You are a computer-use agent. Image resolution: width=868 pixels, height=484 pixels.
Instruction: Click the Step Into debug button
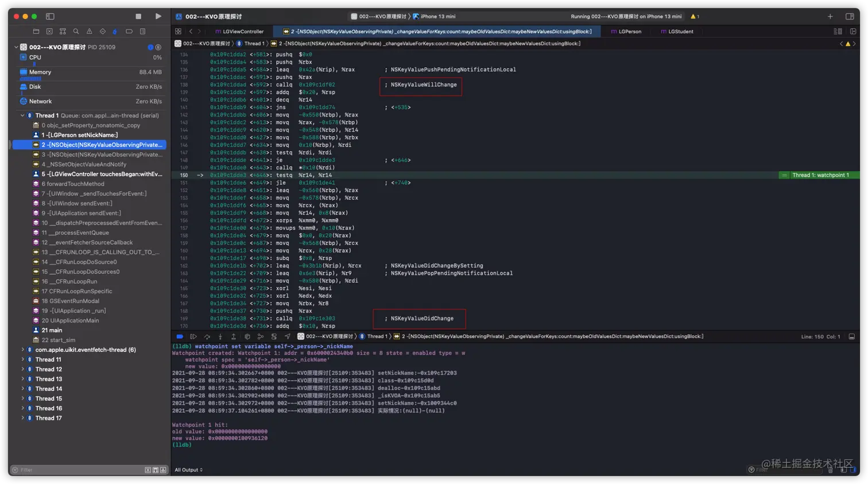point(220,336)
